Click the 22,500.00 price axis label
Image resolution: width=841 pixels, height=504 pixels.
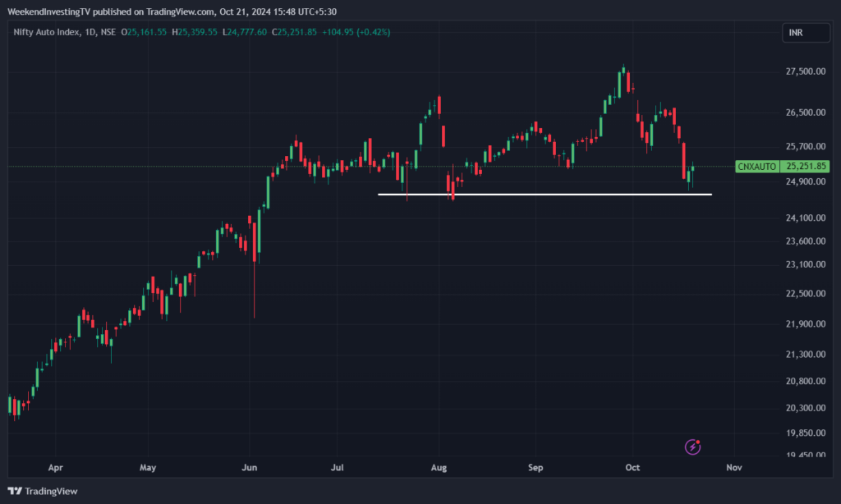click(x=805, y=294)
